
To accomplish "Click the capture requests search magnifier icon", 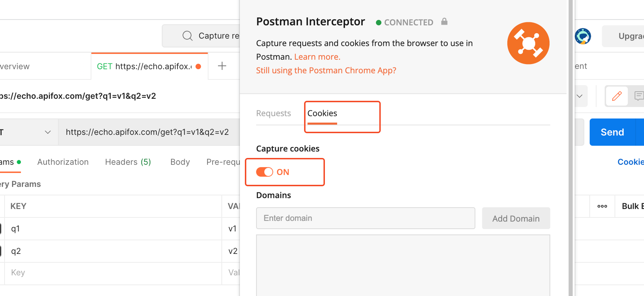I will coord(187,35).
